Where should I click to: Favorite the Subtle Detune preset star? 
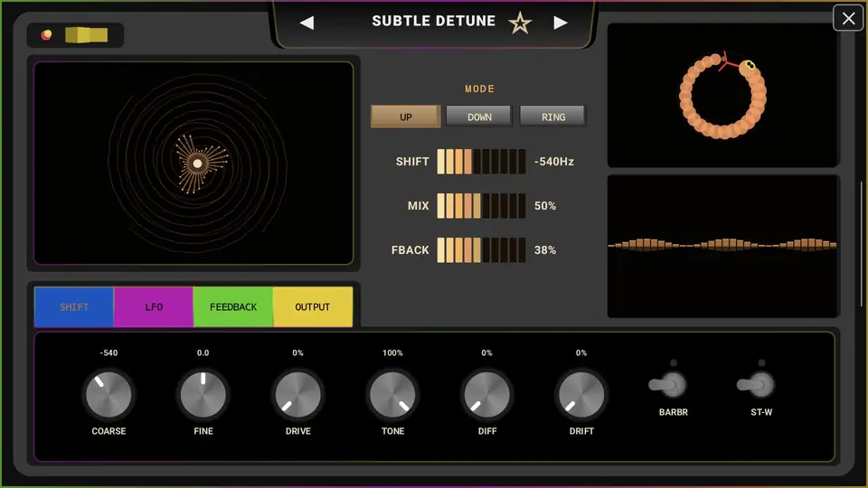click(520, 23)
